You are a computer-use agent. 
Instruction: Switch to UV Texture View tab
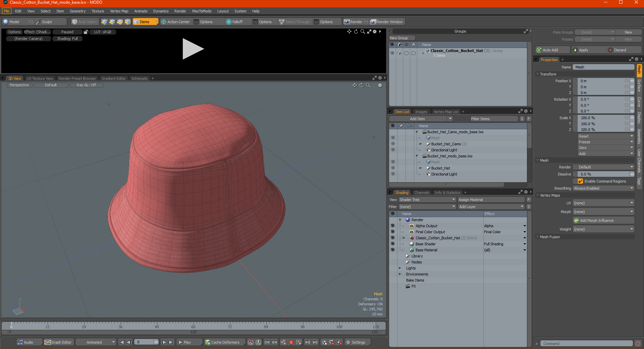(x=40, y=79)
